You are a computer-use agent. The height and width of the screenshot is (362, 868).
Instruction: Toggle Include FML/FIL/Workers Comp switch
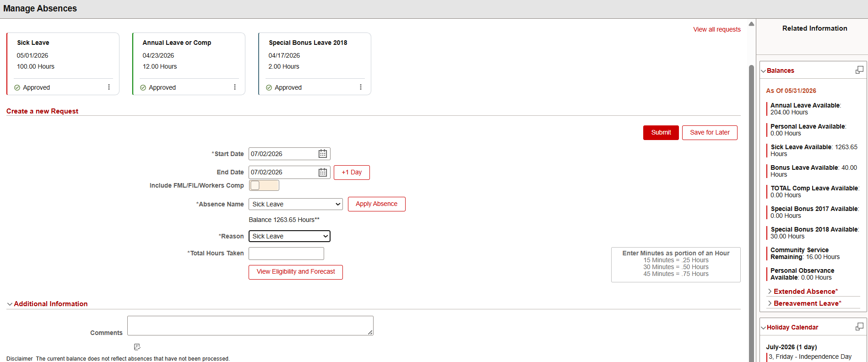pos(264,185)
